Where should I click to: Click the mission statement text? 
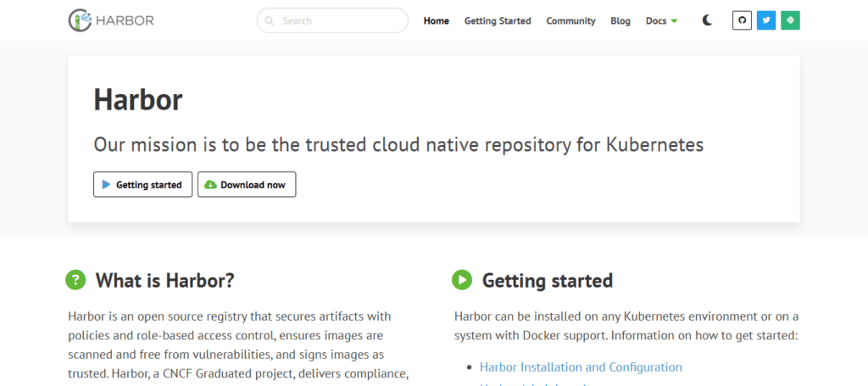coord(398,144)
